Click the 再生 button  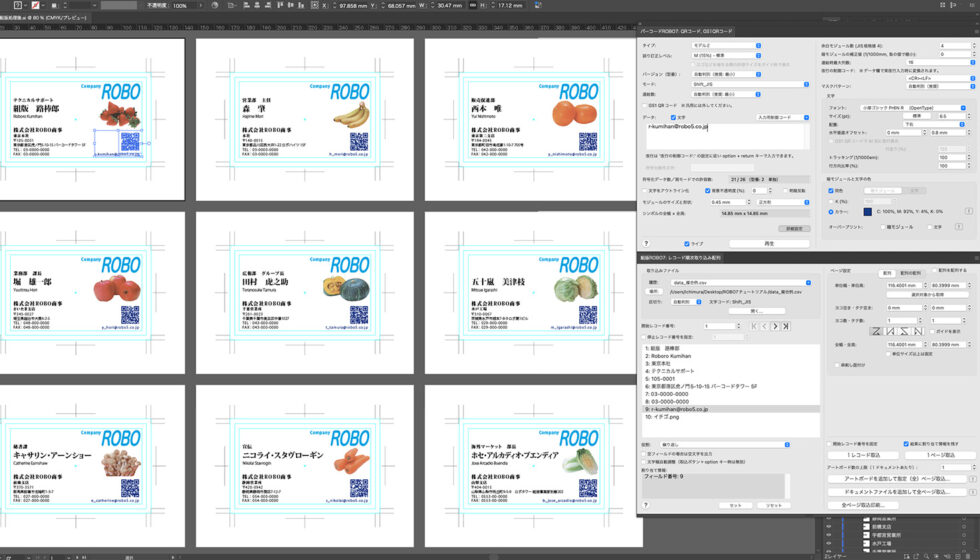point(768,243)
